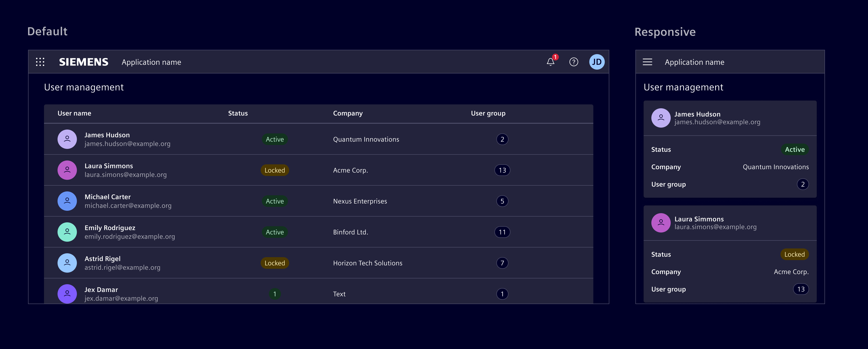868x349 pixels.
Task: Click the notification bell with badge
Action: pos(550,62)
